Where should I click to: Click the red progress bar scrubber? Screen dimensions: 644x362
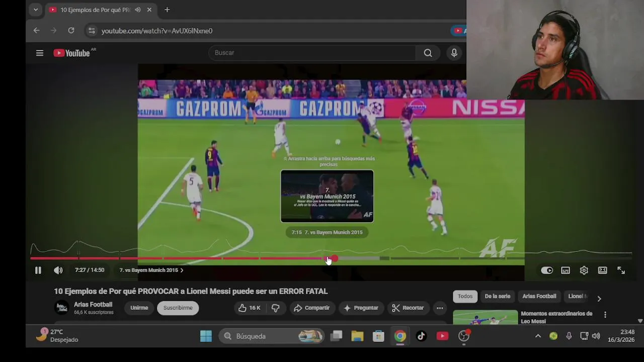tap(335, 258)
